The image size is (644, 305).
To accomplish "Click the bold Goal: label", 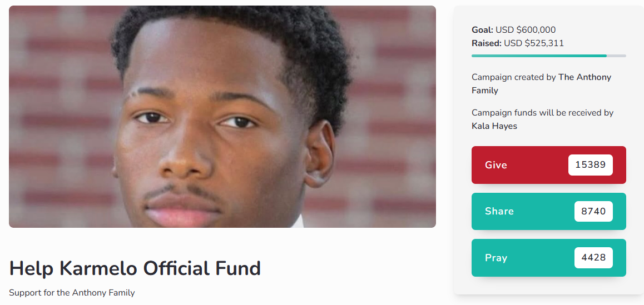I will tap(483, 30).
